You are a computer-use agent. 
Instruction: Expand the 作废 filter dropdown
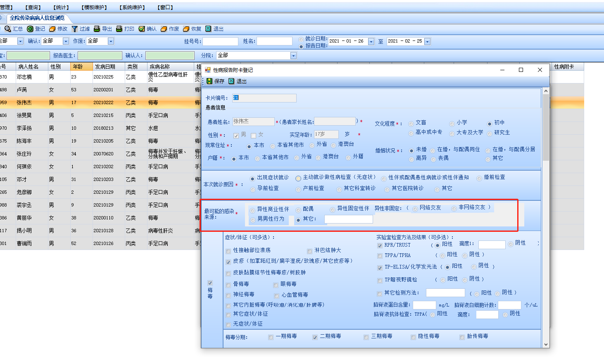(x=111, y=41)
